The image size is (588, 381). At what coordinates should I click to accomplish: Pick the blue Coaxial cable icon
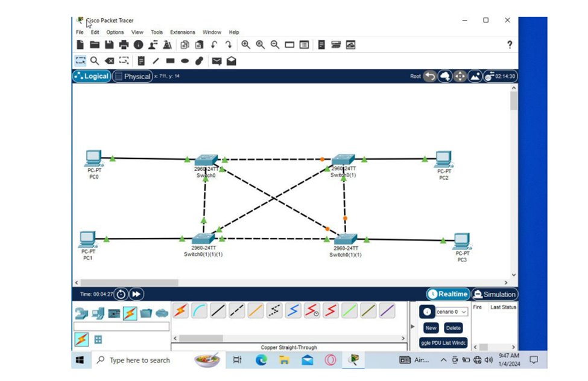(x=293, y=311)
